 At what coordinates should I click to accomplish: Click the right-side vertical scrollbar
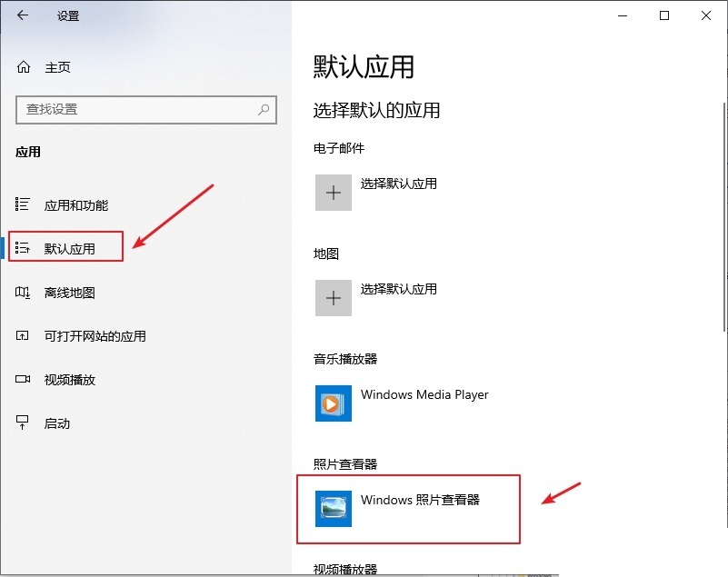click(x=724, y=217)
